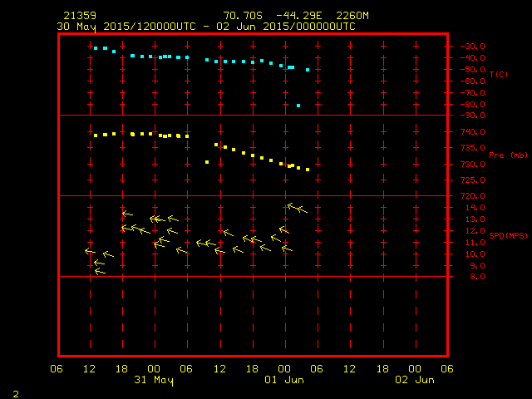The image size is (532, 399).
Task: Click the -60.0 temperature axis value
Action: (472, 81)
